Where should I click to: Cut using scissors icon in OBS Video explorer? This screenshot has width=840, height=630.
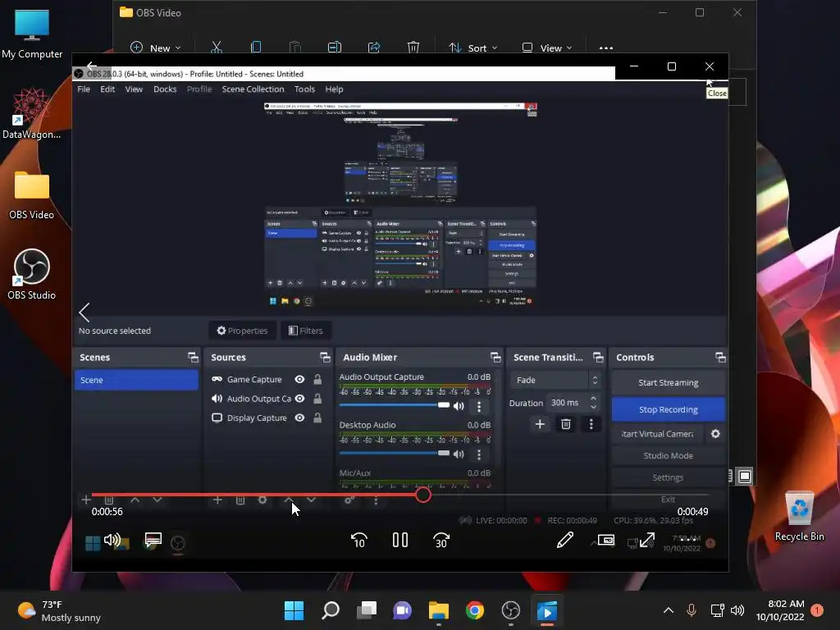[x=217, y=48]
